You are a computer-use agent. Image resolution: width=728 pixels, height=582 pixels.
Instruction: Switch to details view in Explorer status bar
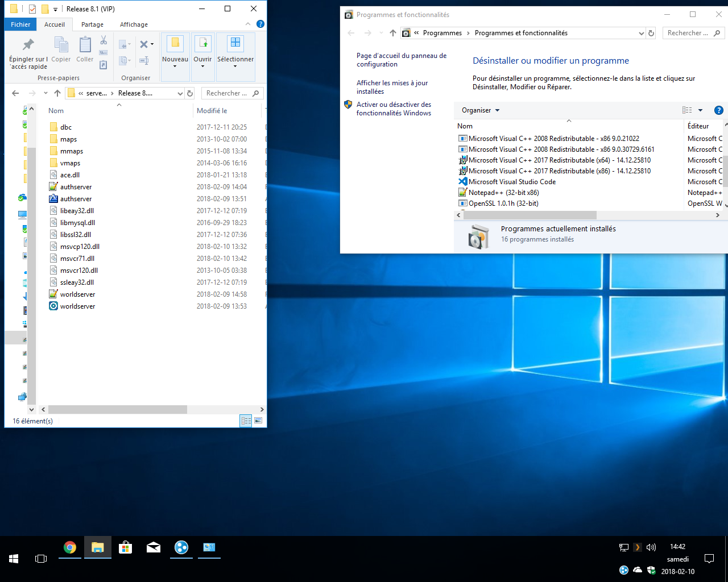[x=246, y=421]
